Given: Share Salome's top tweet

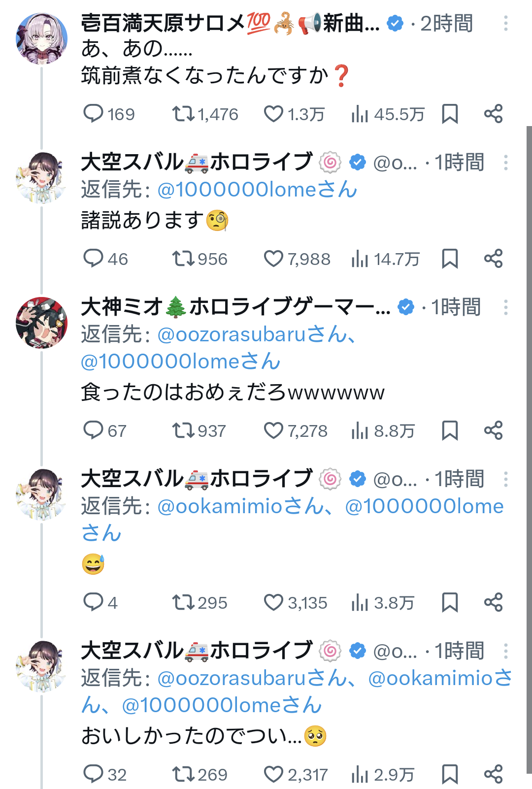Looking at the screenshot, I should (x=493, y=114).
